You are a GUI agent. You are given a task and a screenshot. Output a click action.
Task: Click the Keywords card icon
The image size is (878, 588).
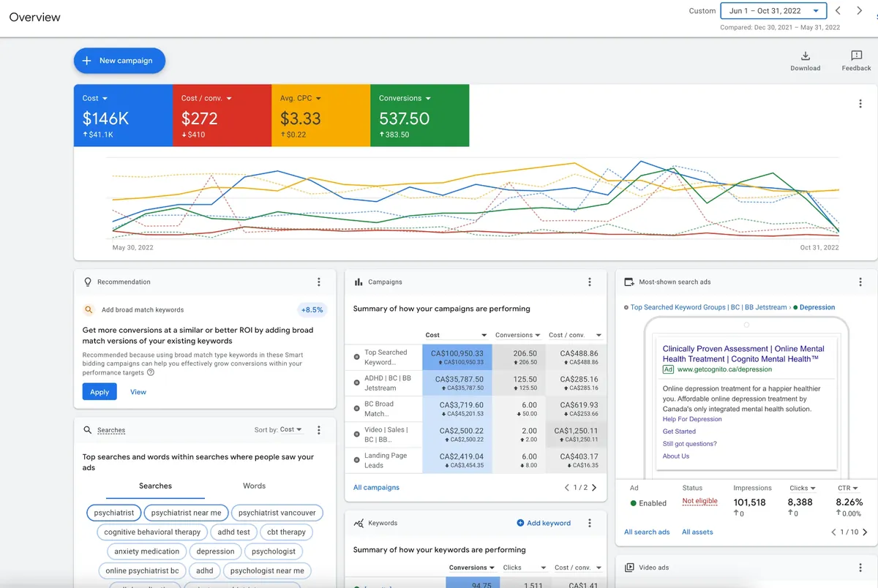[359, 523]
